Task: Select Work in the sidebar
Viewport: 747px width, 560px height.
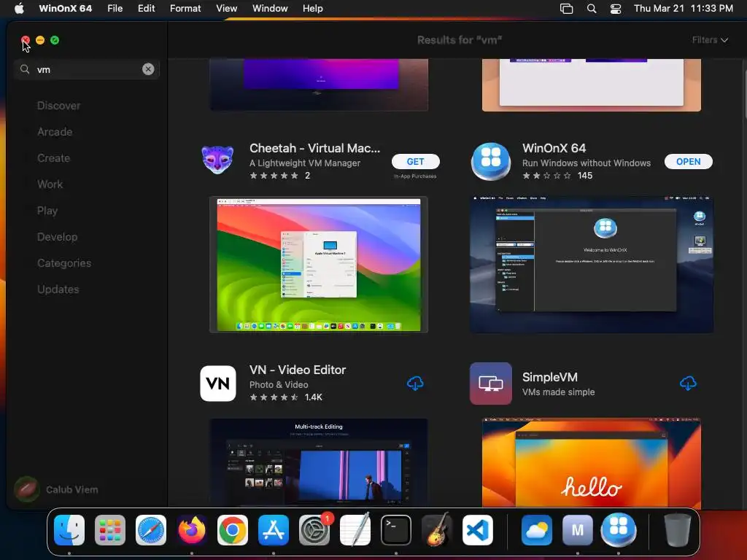Action: (50, 184)
